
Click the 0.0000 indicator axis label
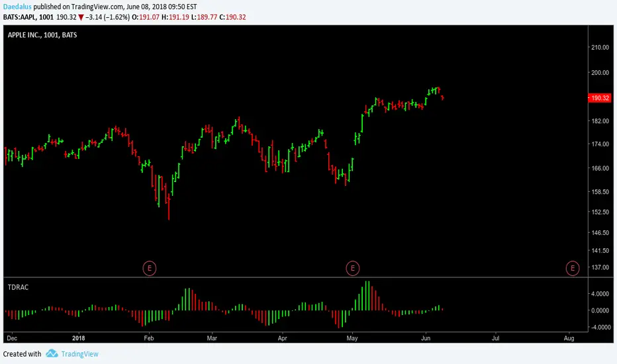pyautogui.click(x=601, y=310)
